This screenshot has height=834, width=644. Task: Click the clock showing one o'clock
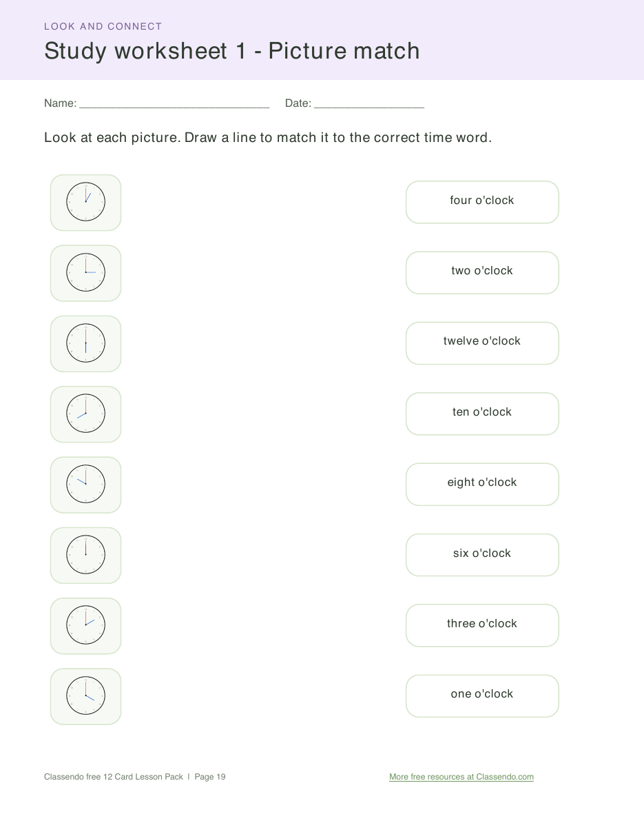pos(85,203)
